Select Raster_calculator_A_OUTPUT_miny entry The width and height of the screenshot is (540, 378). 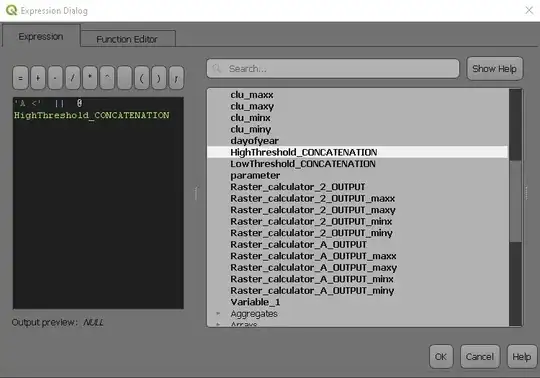pos(312,291)
